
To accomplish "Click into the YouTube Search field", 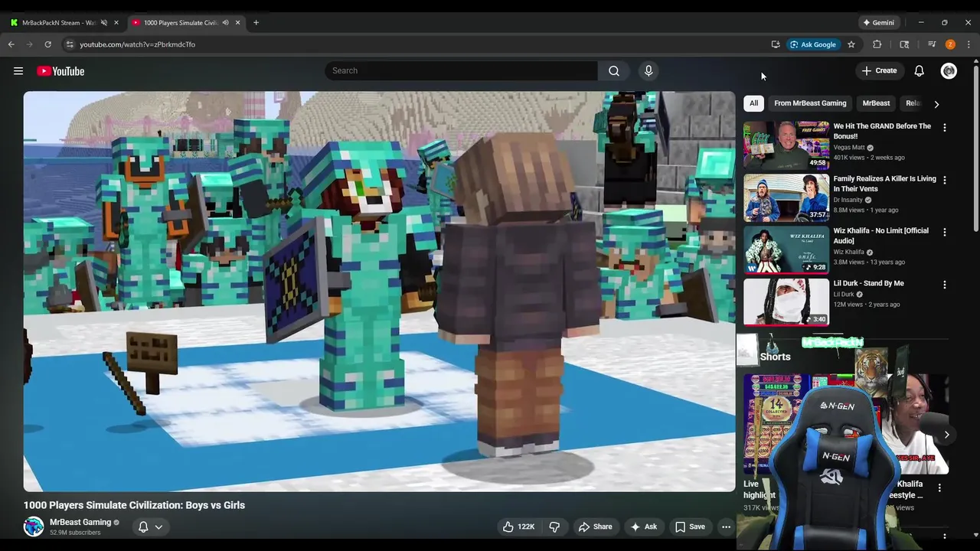I will click(461, 71).
